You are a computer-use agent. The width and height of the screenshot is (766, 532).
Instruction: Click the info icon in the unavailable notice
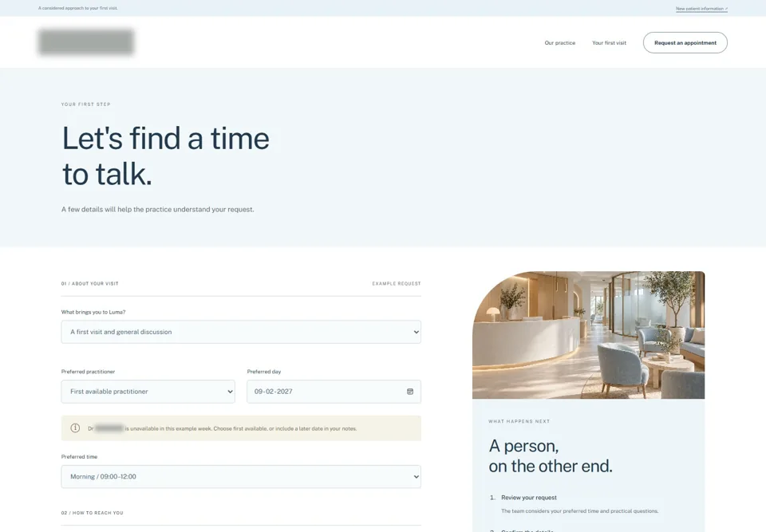tap(75, 428)
